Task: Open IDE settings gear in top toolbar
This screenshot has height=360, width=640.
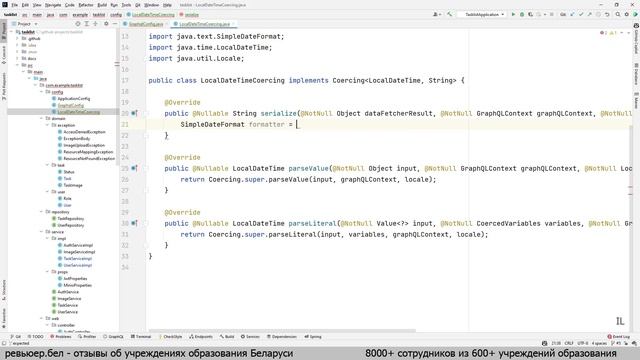Action: [x=627, y=14]
